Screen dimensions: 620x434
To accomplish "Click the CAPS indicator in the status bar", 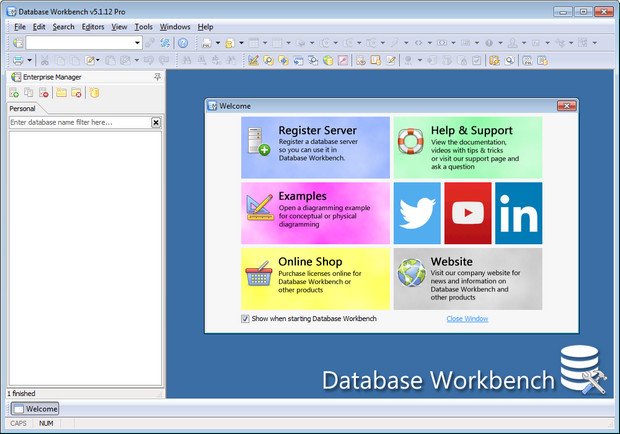I will click(x=18, y=423).
